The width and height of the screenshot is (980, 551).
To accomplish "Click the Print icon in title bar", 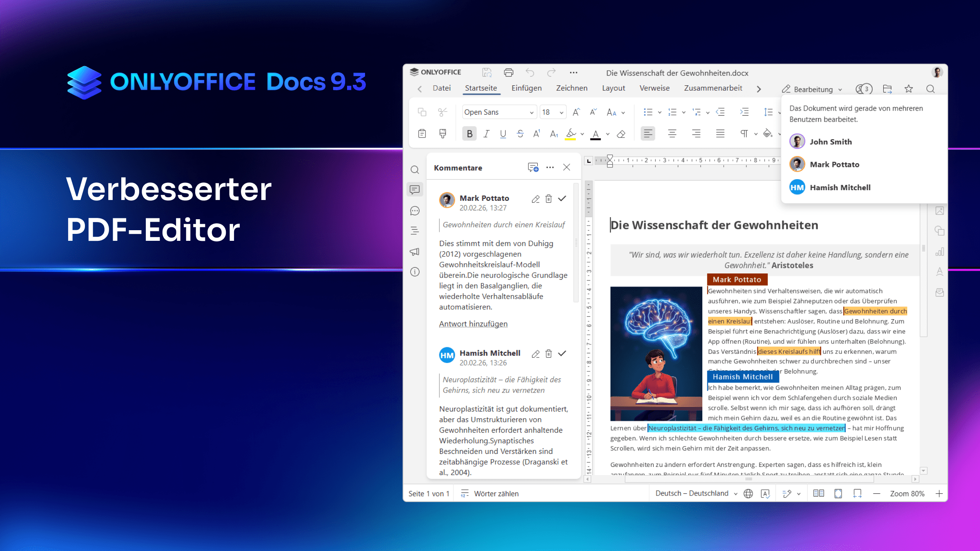I will tap(508, 73).
